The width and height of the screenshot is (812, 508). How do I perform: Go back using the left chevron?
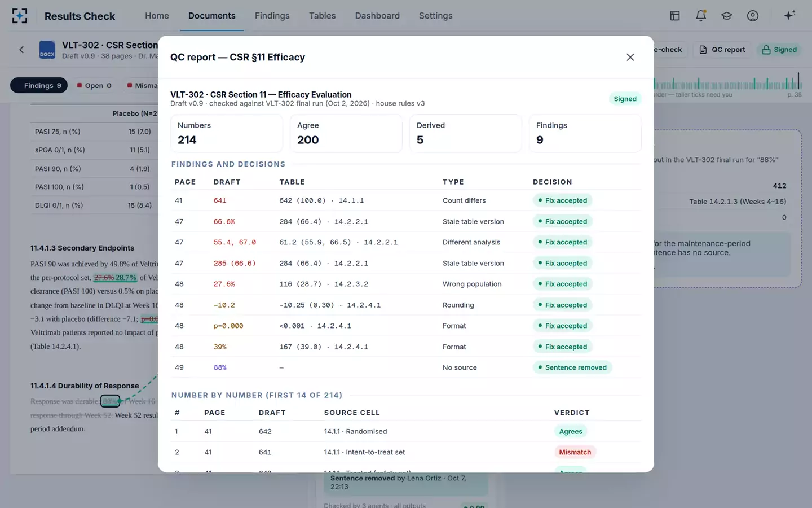(x=21, y=50)
